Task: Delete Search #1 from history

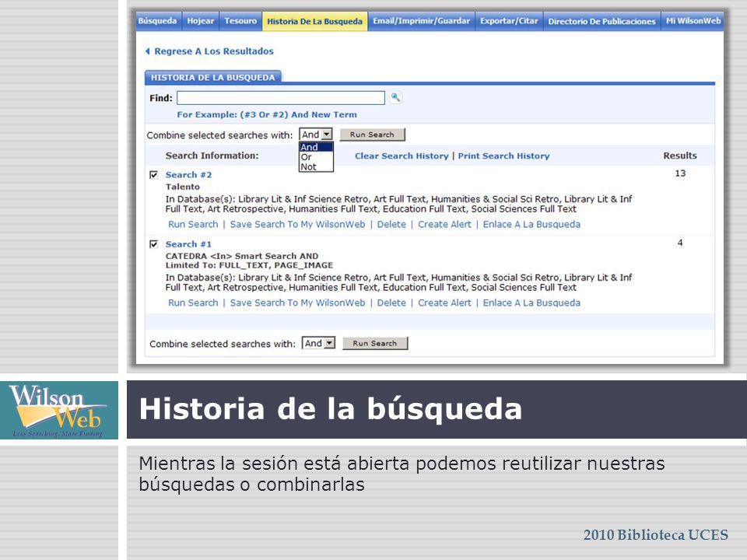Action: [391, 303]
